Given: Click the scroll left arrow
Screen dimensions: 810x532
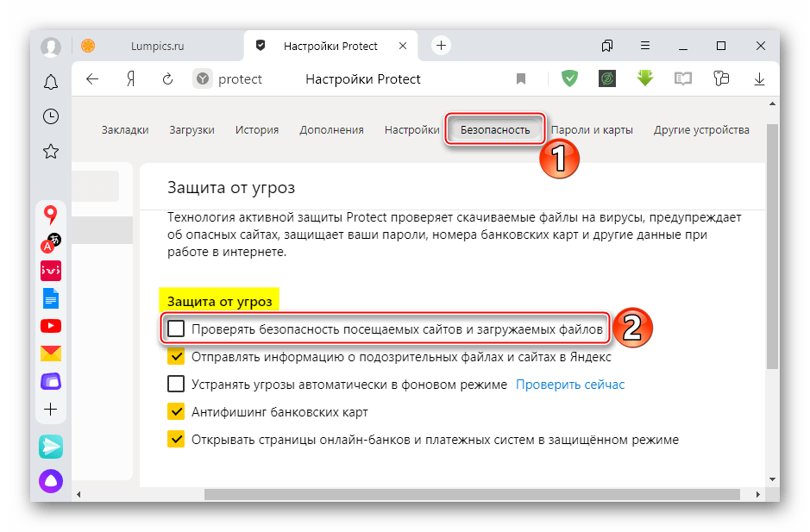Looking at the screenshot, I should click(78, 495).
